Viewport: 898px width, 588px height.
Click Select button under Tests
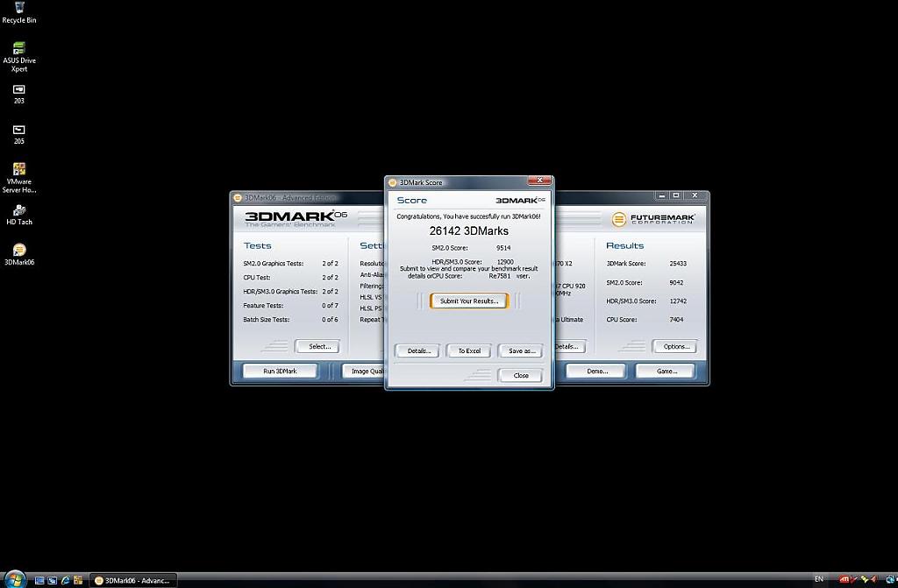tap(319, 346)
